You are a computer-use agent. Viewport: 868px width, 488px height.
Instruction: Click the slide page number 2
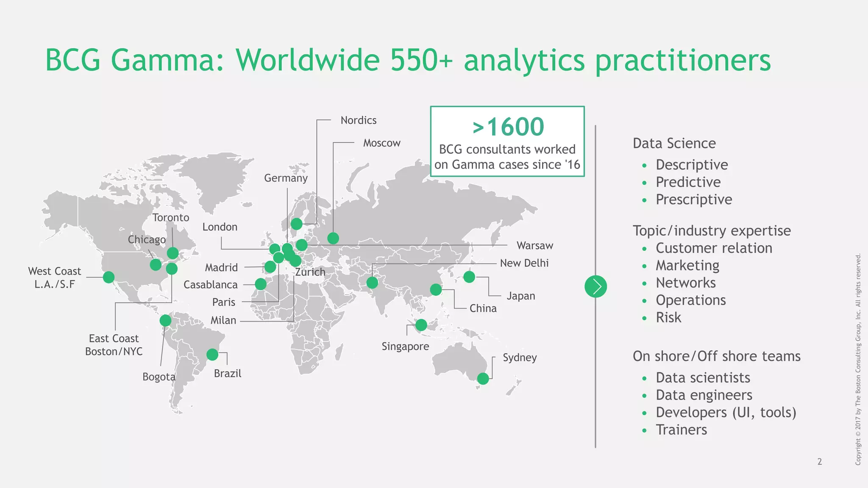(x=819, y=461)
